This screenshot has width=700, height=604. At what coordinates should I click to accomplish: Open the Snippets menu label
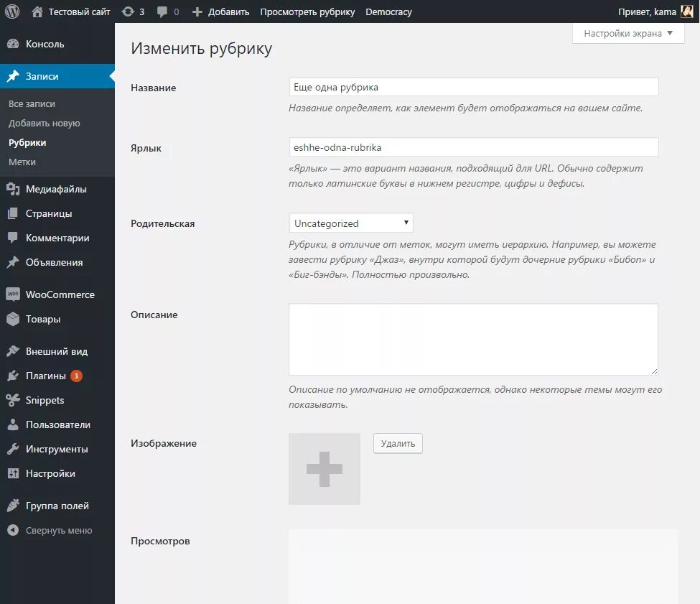click(45, 401)
